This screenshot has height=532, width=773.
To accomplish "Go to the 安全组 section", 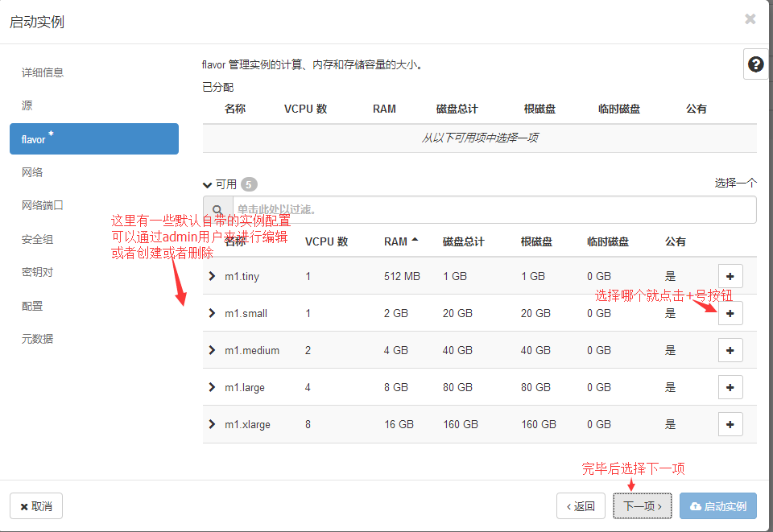I will (x=37, y=239).
